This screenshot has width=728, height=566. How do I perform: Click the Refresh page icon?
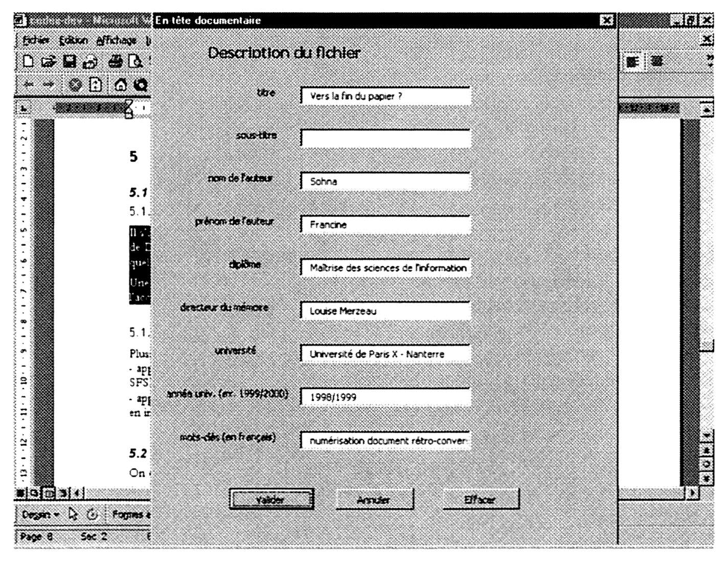[96, 85]
